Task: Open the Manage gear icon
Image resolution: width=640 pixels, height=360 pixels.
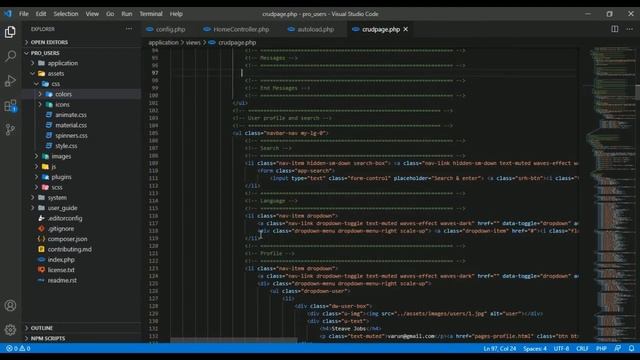Action: [x=10, y=329]
